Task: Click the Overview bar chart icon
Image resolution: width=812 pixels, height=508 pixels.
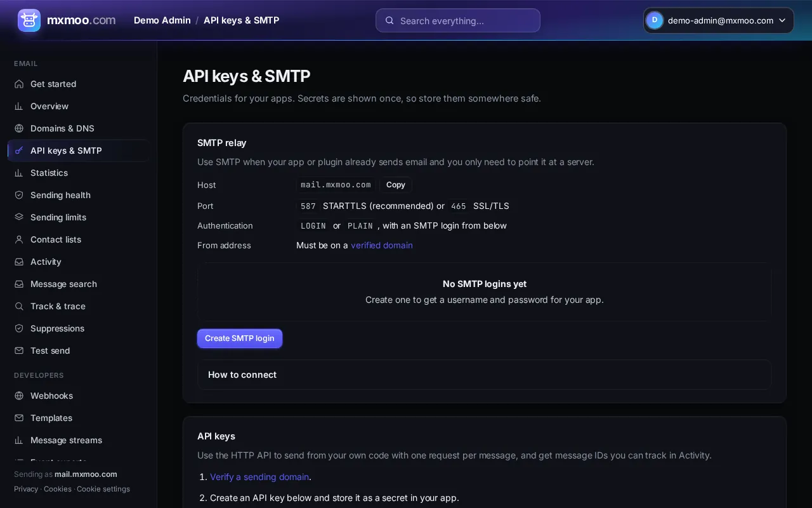Action: [x=19, y=106]
